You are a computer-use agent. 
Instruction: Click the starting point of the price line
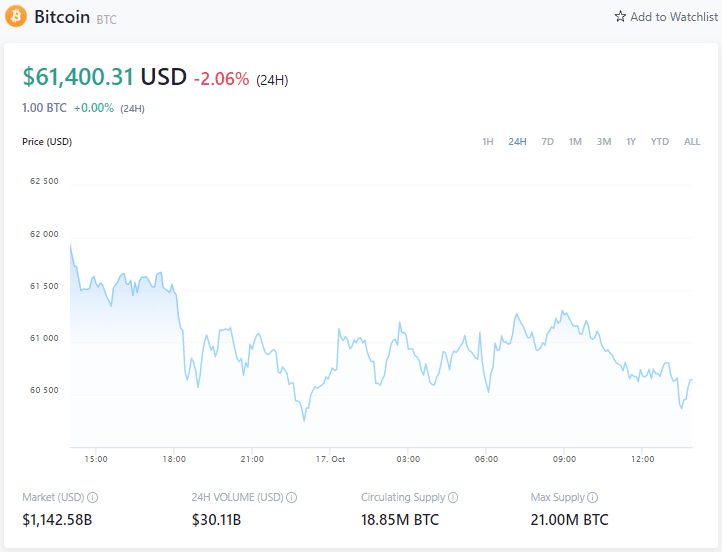[70, 245]
